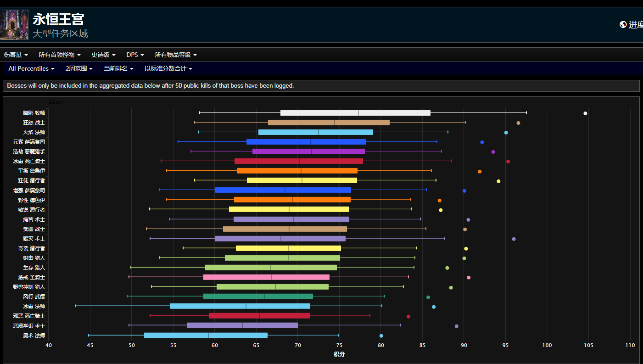
Task: Click the globe icon next to 进度
Action: (x=623, y=25)
